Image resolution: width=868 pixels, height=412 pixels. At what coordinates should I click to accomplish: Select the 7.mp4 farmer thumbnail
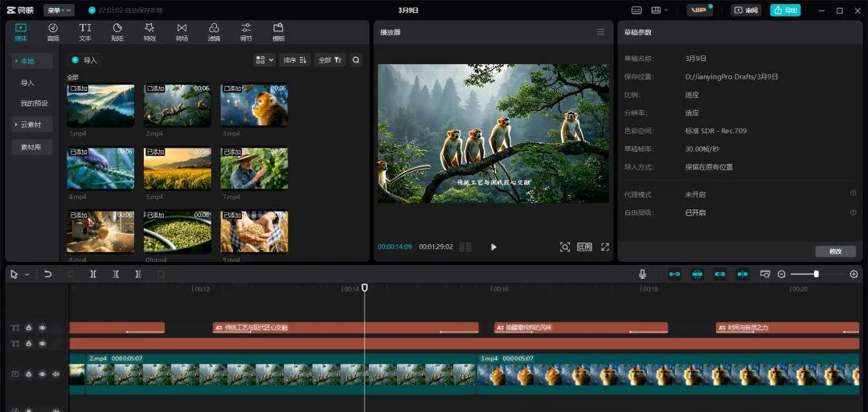click(254, 169)
